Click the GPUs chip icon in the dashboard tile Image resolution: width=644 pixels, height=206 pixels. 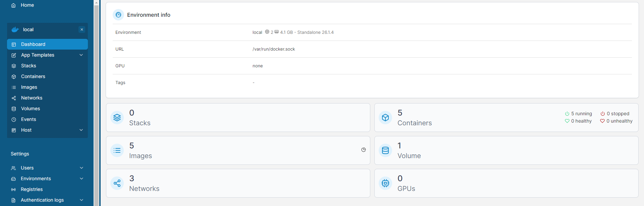point(385,183)
